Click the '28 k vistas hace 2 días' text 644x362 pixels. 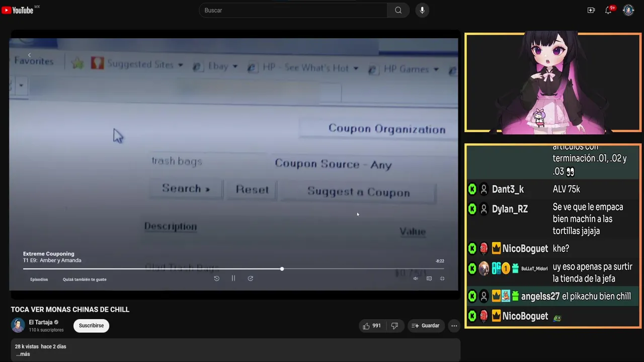(x=40, y=346)
